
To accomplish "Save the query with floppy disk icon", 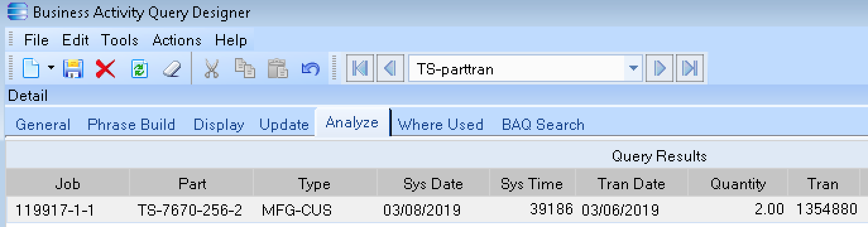I will point(74,69).
